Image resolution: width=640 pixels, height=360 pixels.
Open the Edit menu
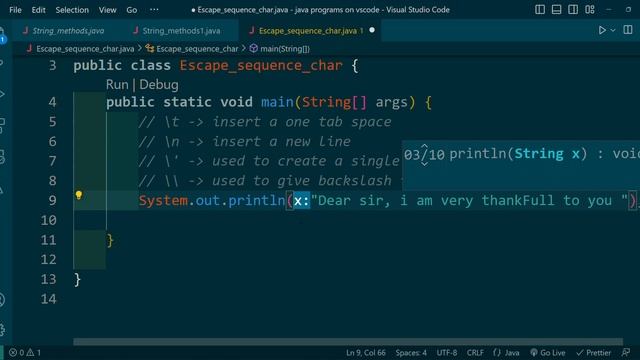click(x=38, y=10)
